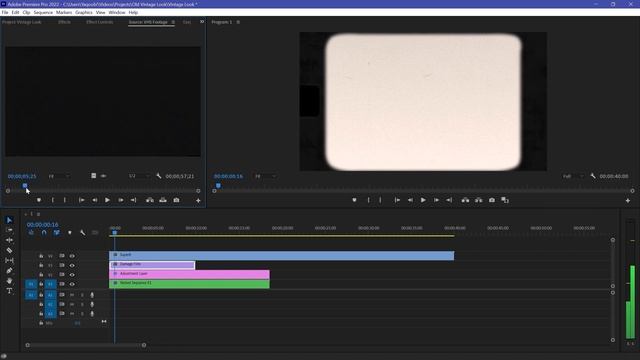Toggle V1 source patching button
Screen dimensions: 640x360
(x=31, y=284)
